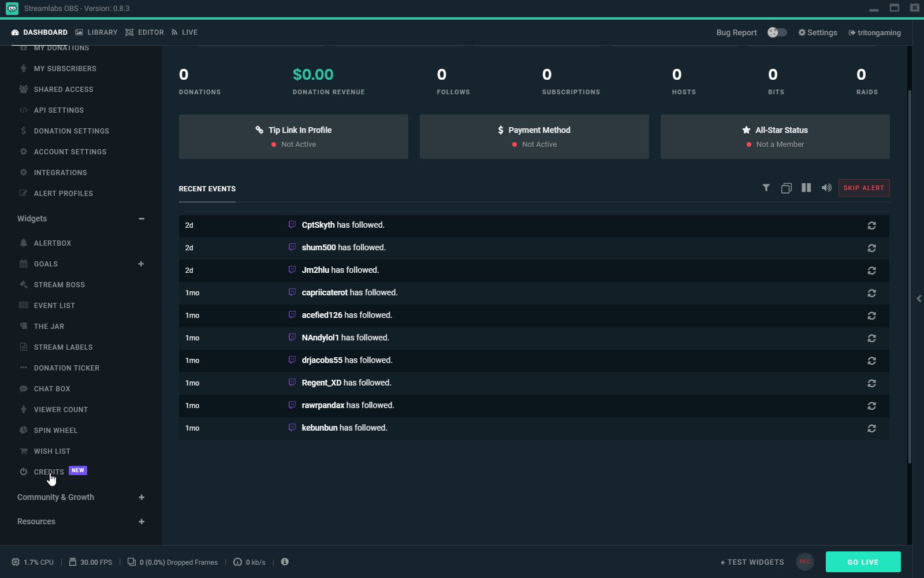
Task: Click the Spin Wheel pie icon
Action: (x=23, y=430)
